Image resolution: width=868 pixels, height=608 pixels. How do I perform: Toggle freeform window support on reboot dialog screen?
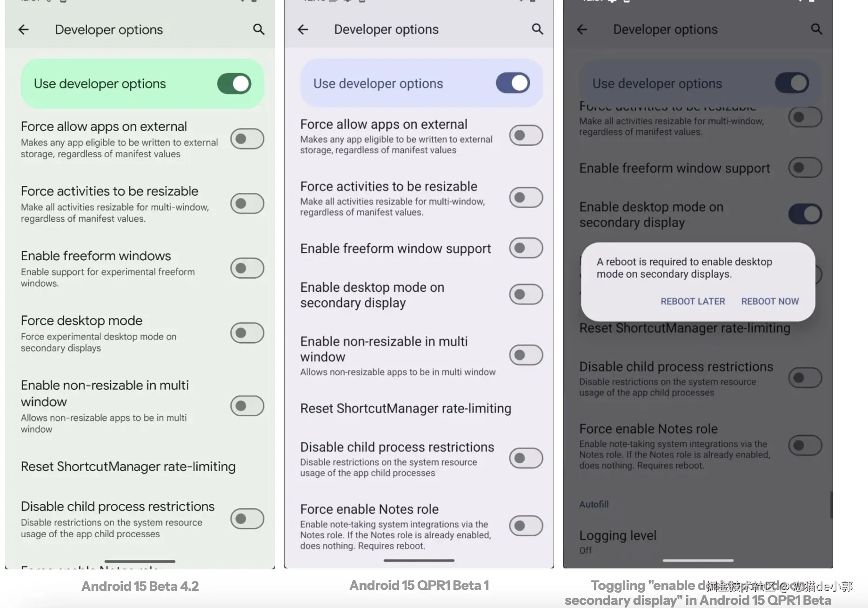(805, 168)
